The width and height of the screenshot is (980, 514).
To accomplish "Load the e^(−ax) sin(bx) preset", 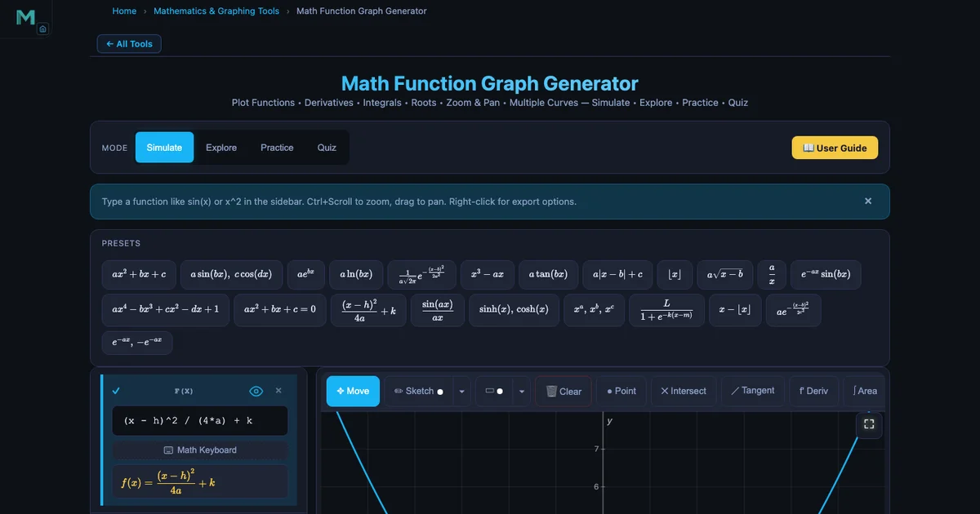I will pyautogui.click(x=826, y=274).
